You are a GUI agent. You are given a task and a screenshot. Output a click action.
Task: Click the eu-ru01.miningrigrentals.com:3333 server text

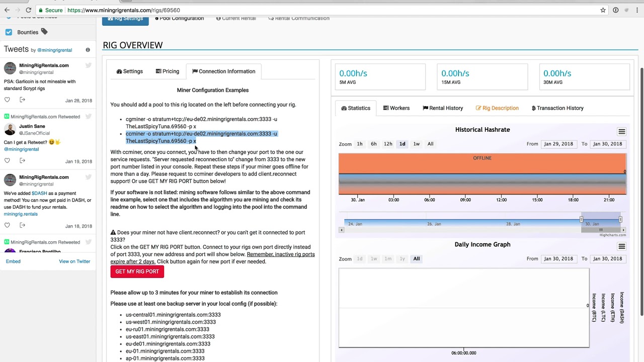pos(168,329)
